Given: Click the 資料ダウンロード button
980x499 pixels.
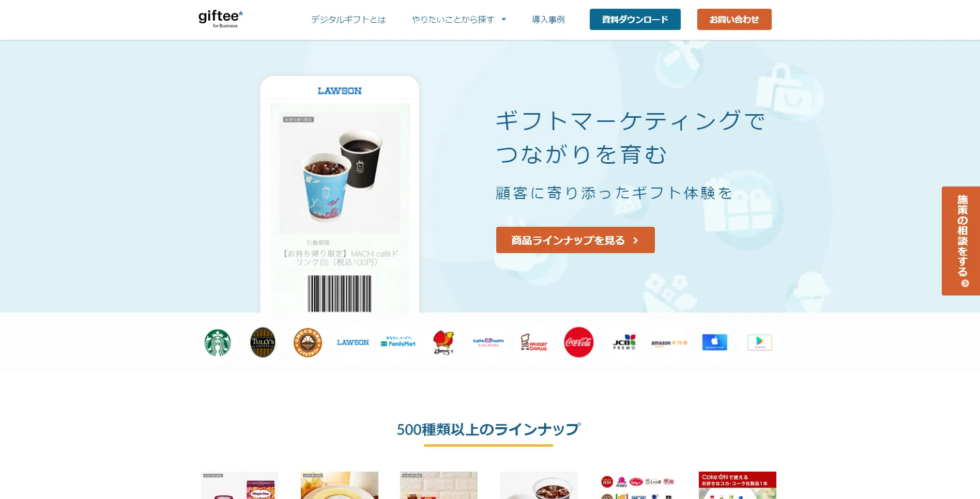Looking at the screenshot, I should tap(635, 20).
